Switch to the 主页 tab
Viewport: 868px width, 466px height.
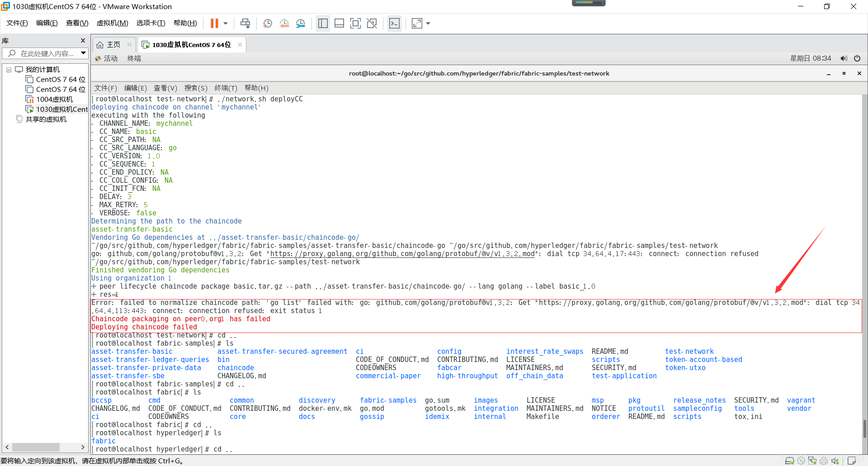click(113, 45)
